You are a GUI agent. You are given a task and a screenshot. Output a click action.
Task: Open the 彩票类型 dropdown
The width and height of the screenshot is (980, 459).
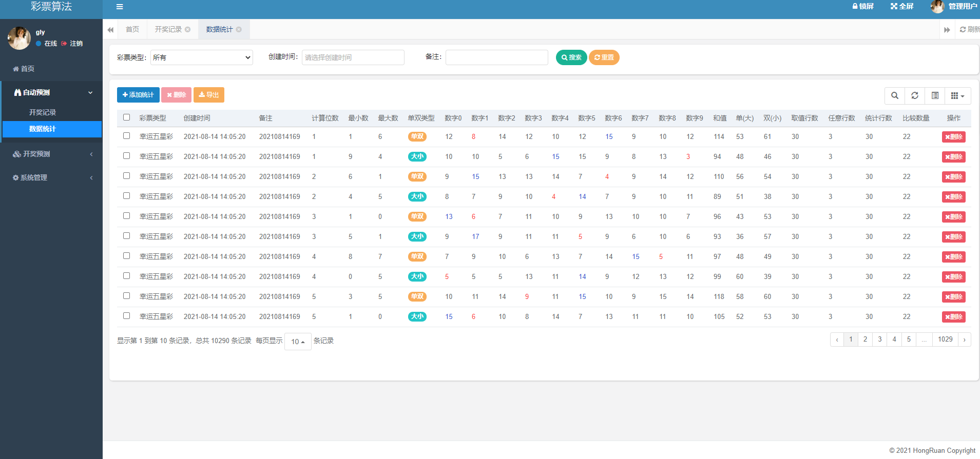click(x=202, y=57)
